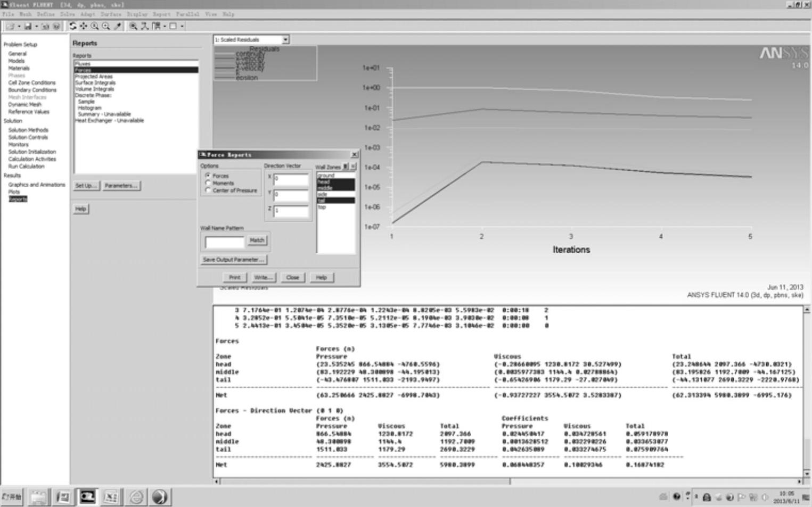Image resolution: width=812 pixels, height=507 pixels.
Task: Open 'Boundary Conditions' in navigation tree
Action: [32, 90]
